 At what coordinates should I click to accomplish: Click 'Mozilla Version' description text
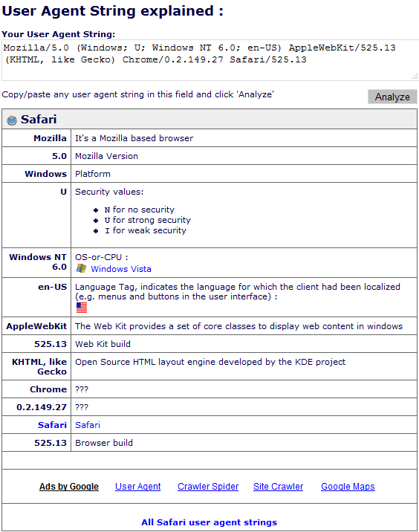point(106,156)
